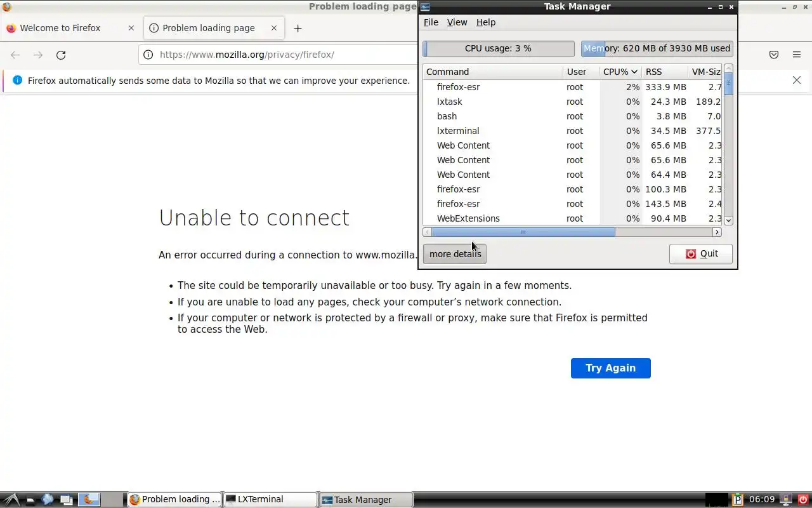Screen dimensions: 812x508
Task: Switch to Welcome to Firefox tab
Action: click(x=70, y=28)
